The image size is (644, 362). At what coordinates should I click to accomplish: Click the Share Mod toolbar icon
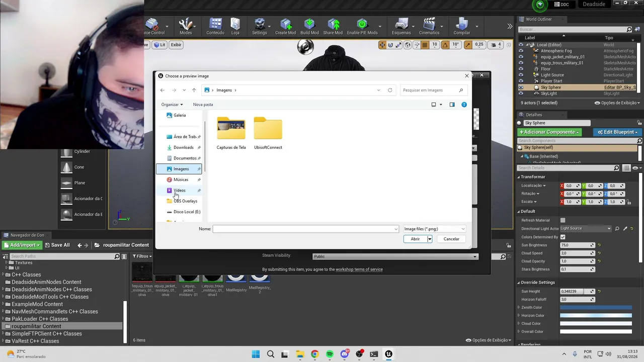(333, 27)
